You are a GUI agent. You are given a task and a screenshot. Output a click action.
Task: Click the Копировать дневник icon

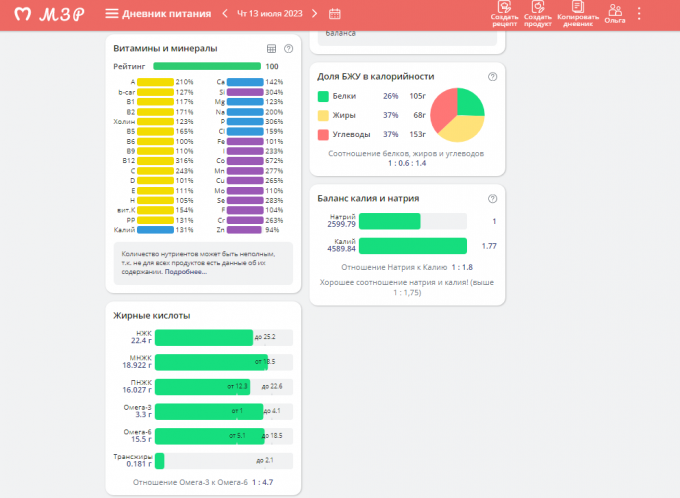click(x=578, y=14)
